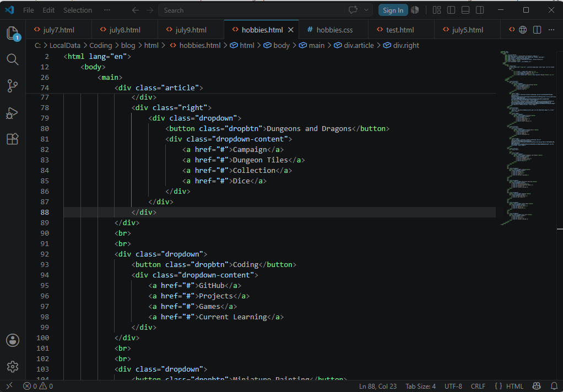Image resolution: width=563 pixels, height=392 pixels.
Task: Open the Customize Layout icon
Action: tap(437, 10)
